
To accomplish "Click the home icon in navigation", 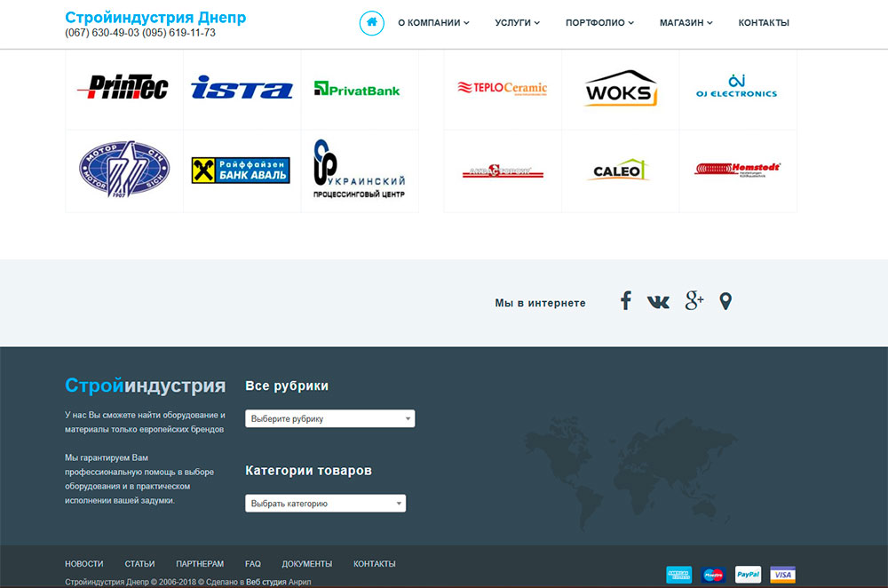I will pos(371,22).
